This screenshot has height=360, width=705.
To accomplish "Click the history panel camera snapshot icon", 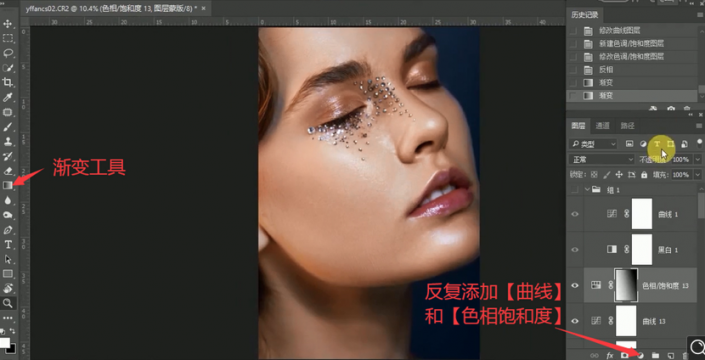I will coord(671,108).
